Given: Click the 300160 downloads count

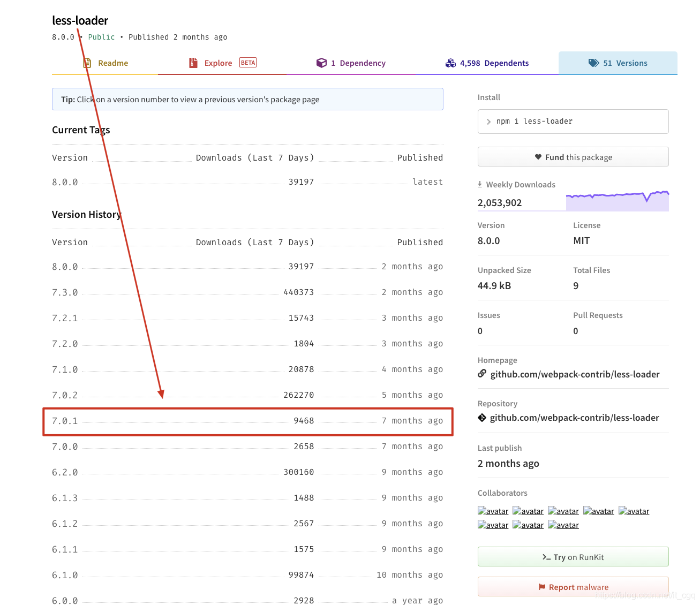Looking at the screenshot, I should coord(299,472).
